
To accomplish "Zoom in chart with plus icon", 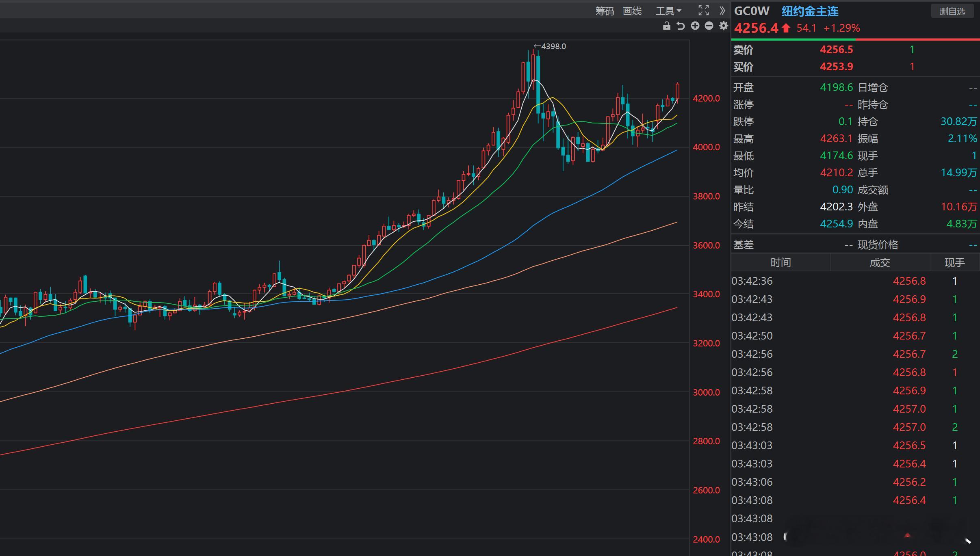I will click(695, 26).
